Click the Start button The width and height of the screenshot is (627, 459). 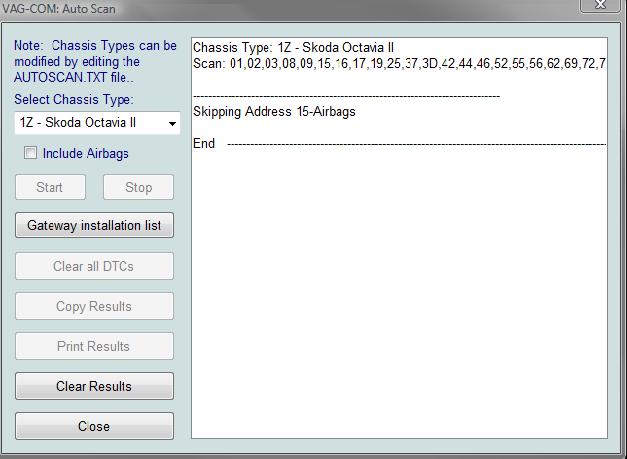click(x=50, y=187)
